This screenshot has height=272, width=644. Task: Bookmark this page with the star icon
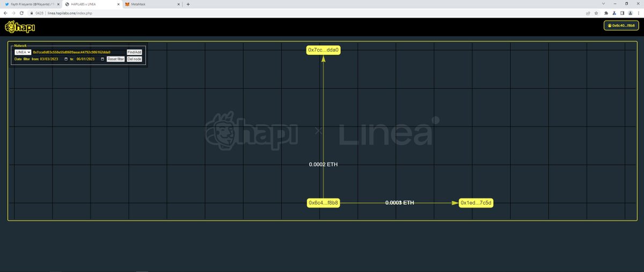596,13
